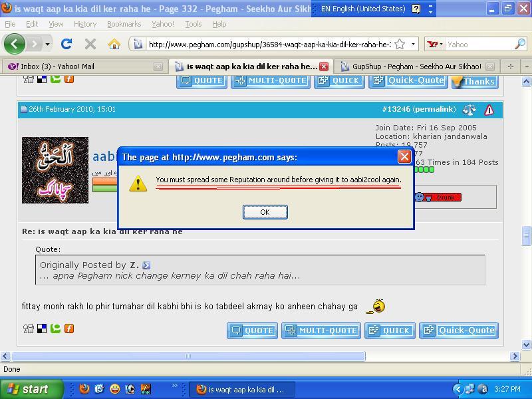Image resolution: width=532 pixels, height=399 pixels.
Task: Toggle MULTI-QUOTE on the bottom post
Action: 321,331
